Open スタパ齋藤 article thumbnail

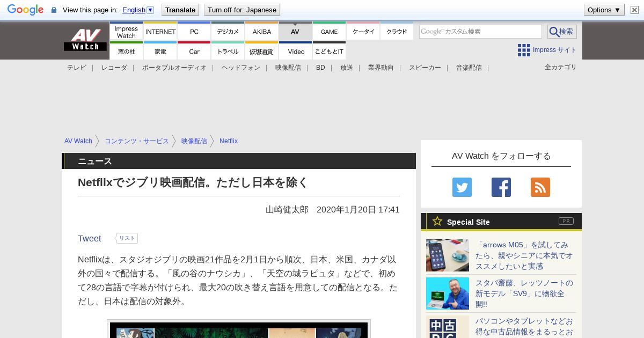pyautogui.click(x=448, y=293)
